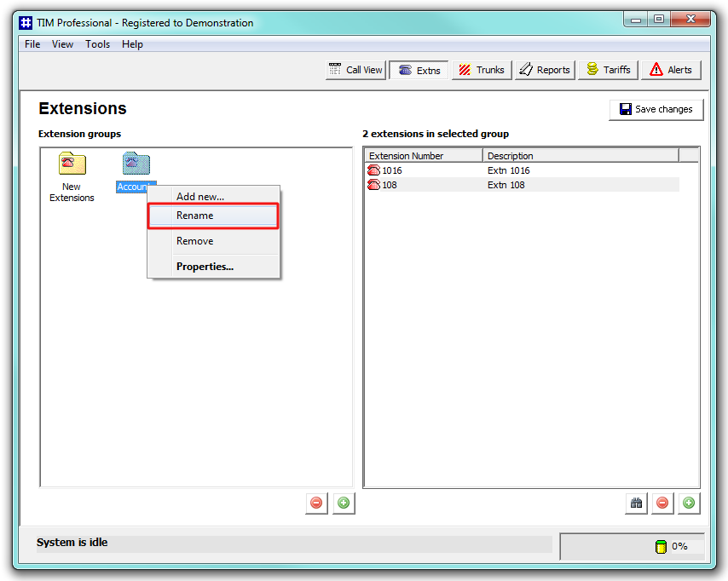Viewport: 728px width, 581px height.
Task: Open the View menu
Action: [x=63, y=44]
